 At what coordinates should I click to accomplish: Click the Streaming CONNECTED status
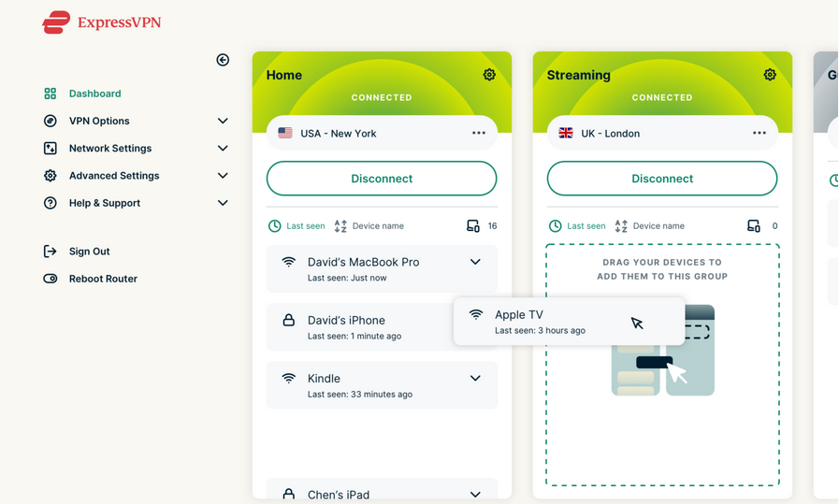point(662,97)
